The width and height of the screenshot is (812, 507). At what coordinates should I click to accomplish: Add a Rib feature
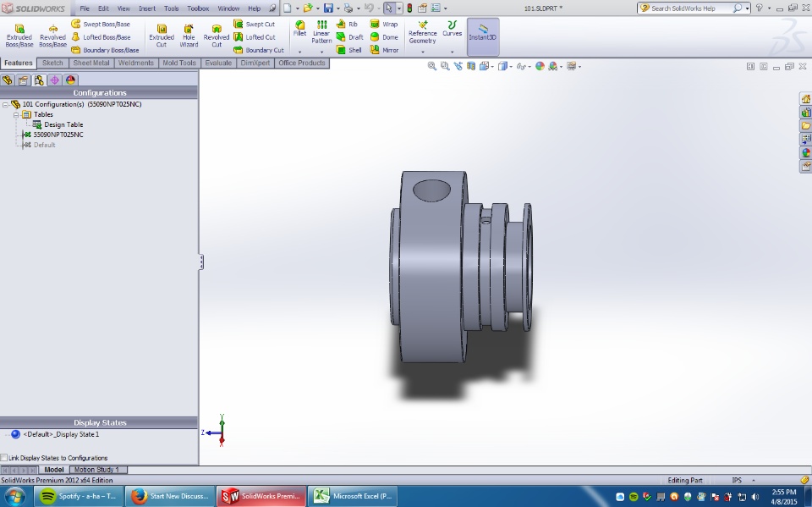(347, 24)
